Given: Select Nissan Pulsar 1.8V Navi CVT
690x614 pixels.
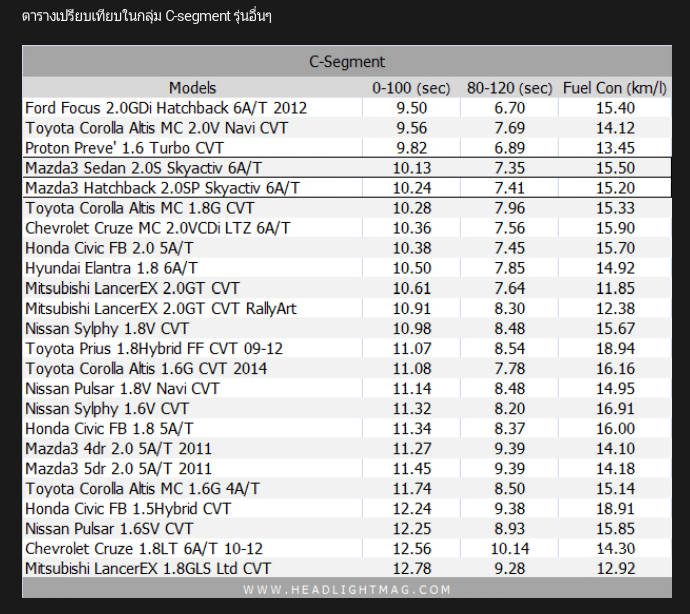Looking at the screenshot, I should point(122,389).
